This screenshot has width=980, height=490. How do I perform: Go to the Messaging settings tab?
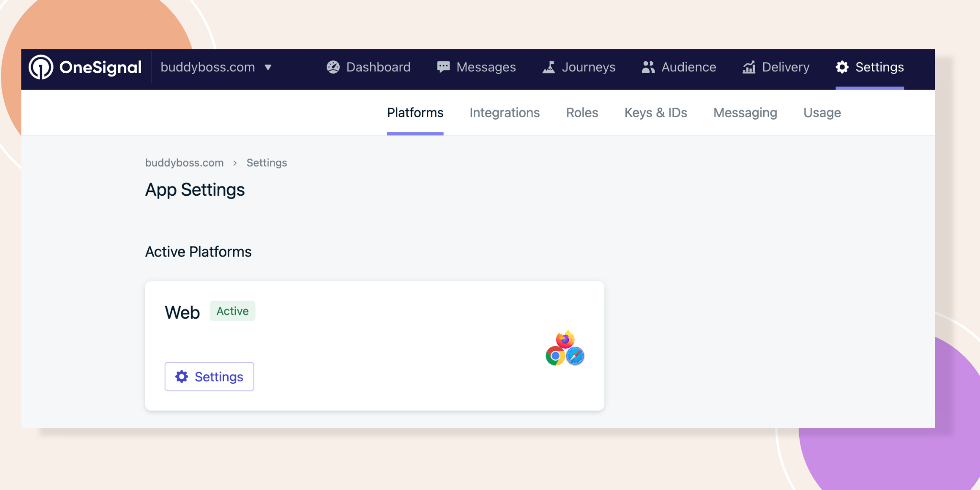point(745,113)
